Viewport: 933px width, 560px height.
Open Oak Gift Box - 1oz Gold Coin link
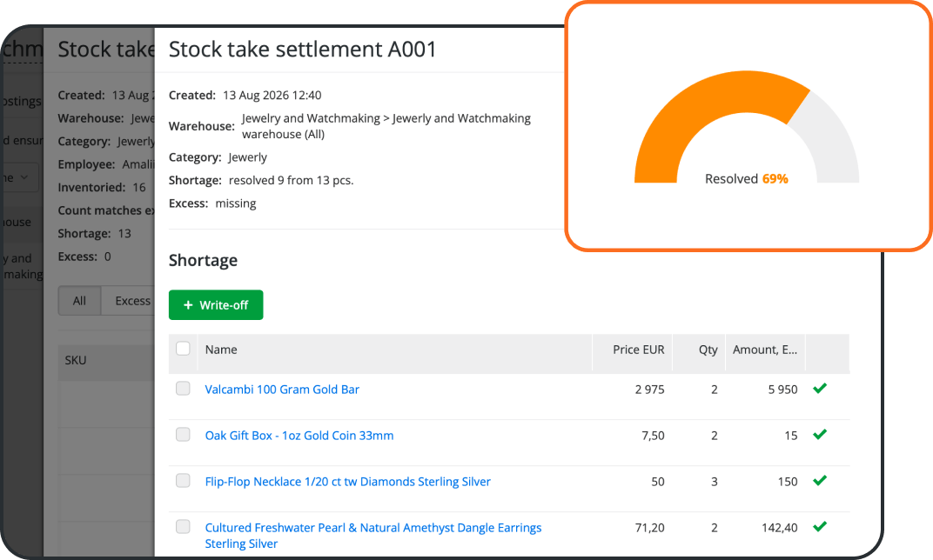point(299,436)
